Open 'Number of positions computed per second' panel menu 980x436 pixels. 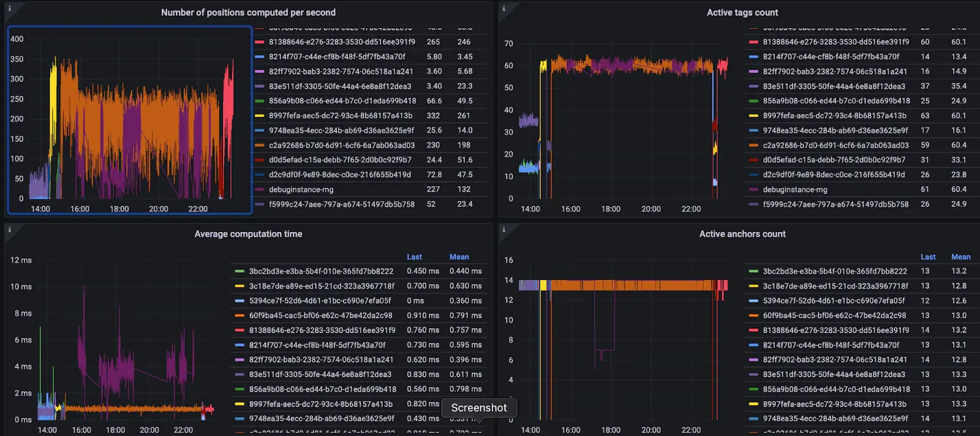(248, 12)
